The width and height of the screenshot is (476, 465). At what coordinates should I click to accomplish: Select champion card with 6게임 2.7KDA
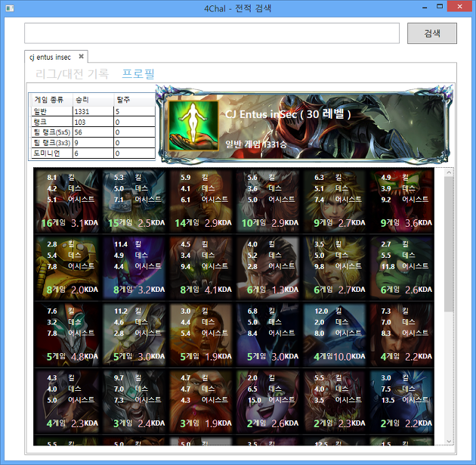coord(334,268)
